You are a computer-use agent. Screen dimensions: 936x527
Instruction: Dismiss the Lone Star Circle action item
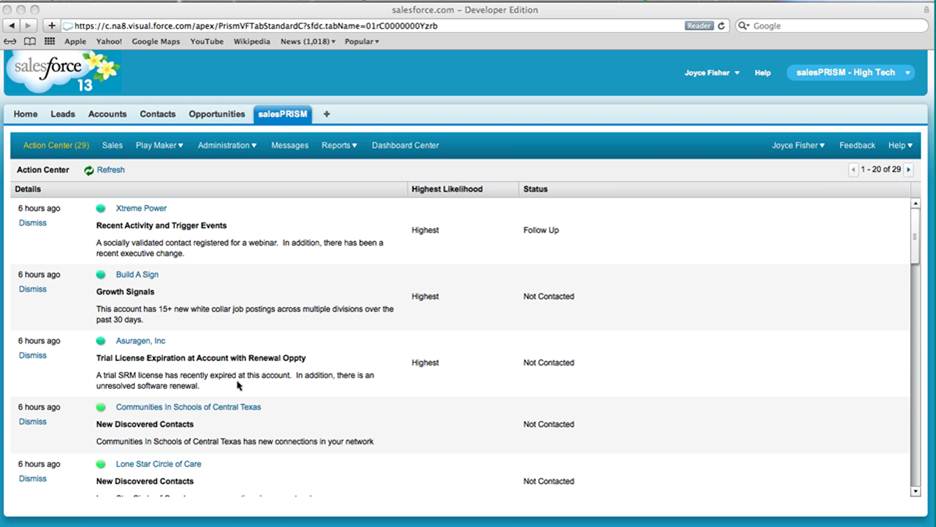click(x=33, y=479)
